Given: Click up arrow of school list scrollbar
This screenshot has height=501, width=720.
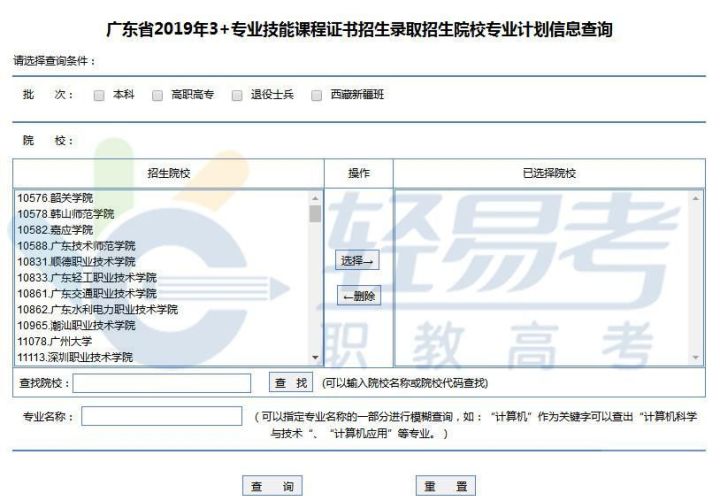Looking at the screenshot, I should (x=316, y=198).
